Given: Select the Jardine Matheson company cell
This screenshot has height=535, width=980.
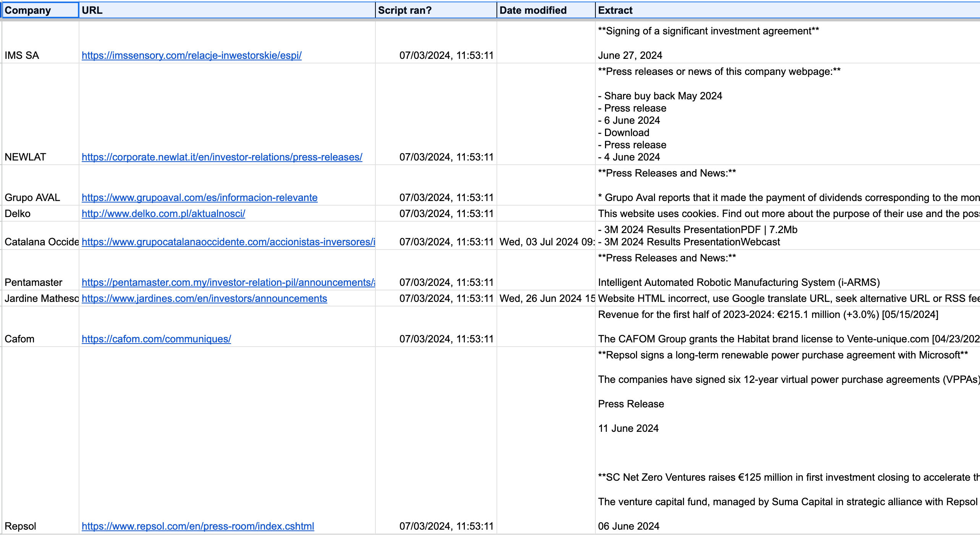Looking at the screenshot, I should 40,298.
